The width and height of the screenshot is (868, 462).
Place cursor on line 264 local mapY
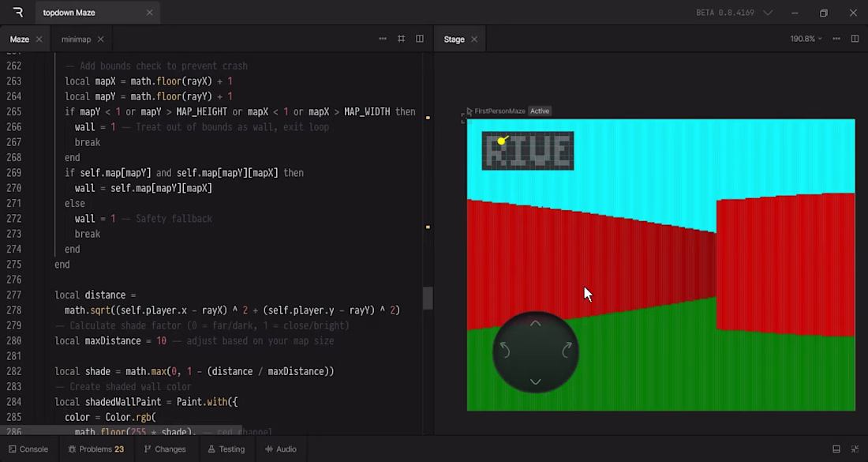(148, 96)
